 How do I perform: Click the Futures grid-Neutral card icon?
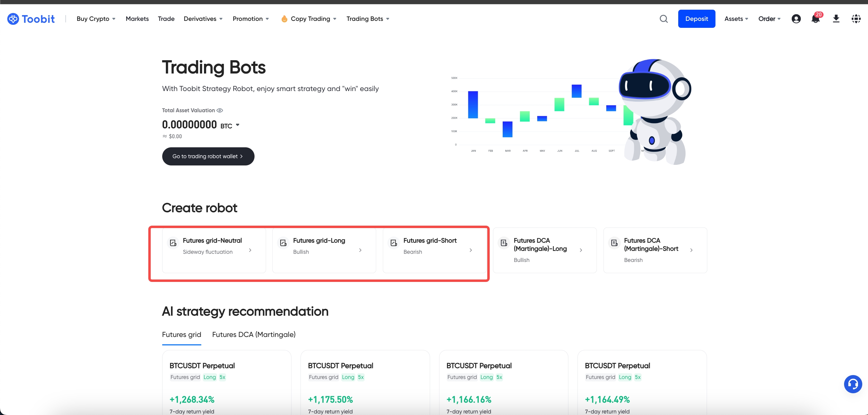click(x=173, y=243)
